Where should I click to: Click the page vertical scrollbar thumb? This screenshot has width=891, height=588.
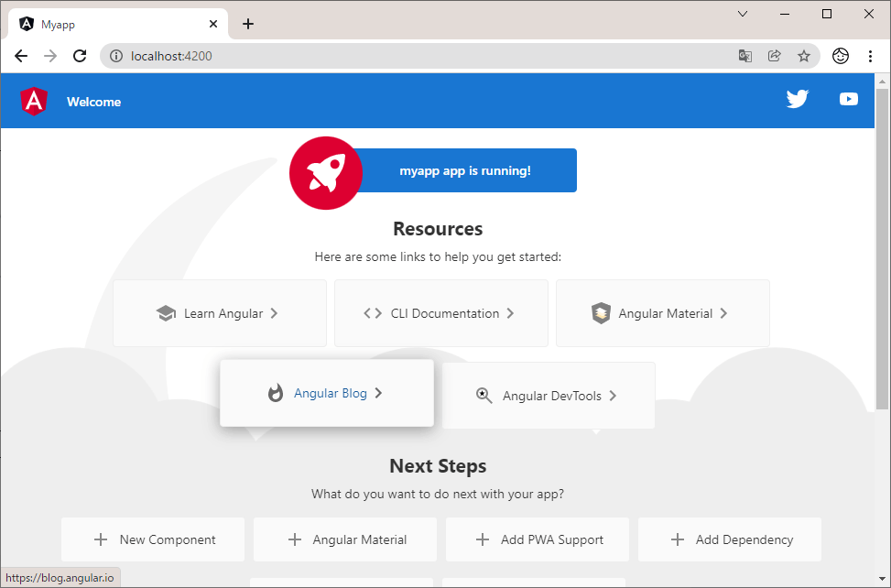click(882, 248)
